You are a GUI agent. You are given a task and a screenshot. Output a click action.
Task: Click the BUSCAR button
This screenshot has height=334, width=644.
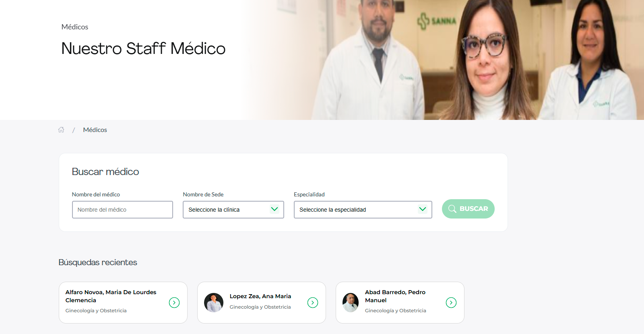(x=468, y=209)
